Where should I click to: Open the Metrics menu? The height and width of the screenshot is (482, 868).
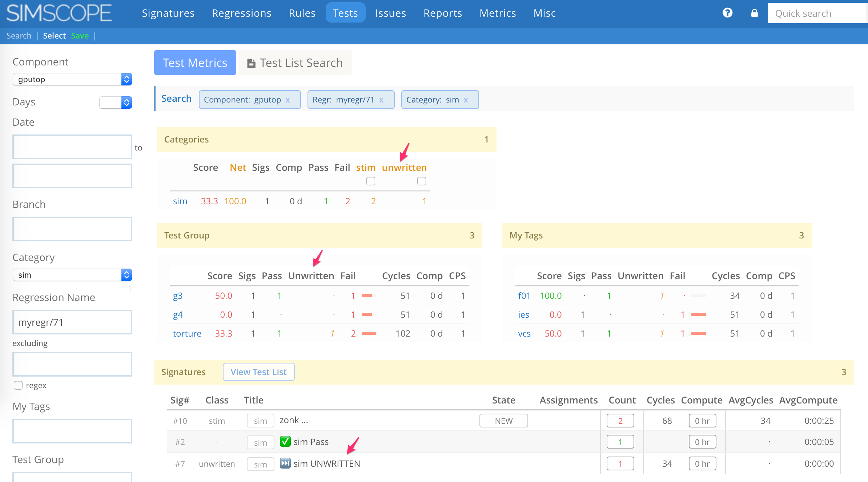(498, 13)
